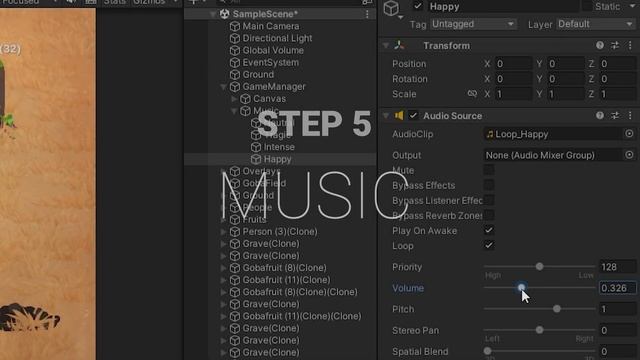Toggle the Scale constrain proportions link icon
Image resolution: width=640 pixels, height=360 pixels.
[x=472, y=93]
